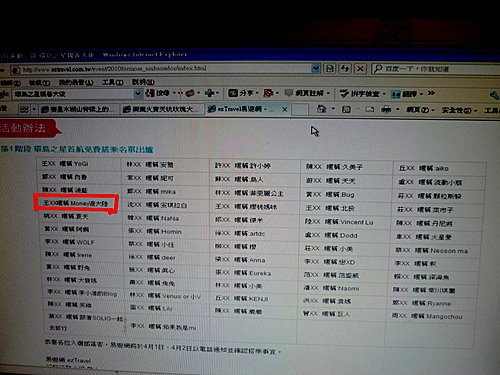Viewport: 500px width, 375px height.
Task: Open a new blank tab
Action: click(300, 109)
